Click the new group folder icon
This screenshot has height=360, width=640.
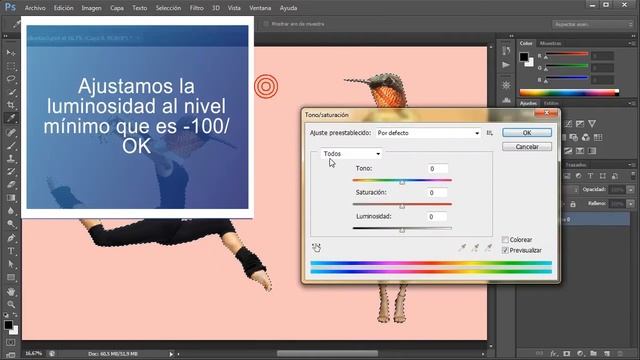tap(593, 353)
